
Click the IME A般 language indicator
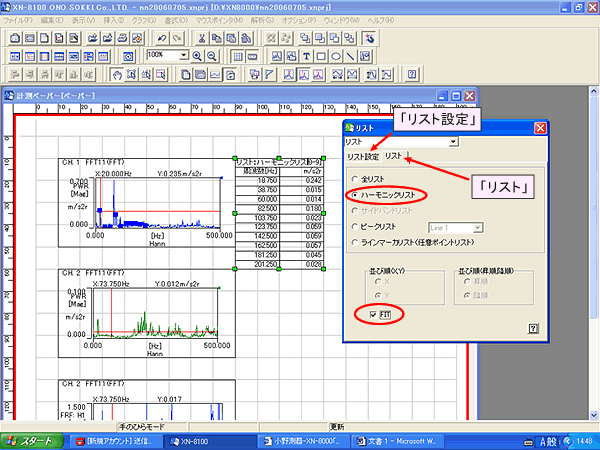(x=547, y=442)
